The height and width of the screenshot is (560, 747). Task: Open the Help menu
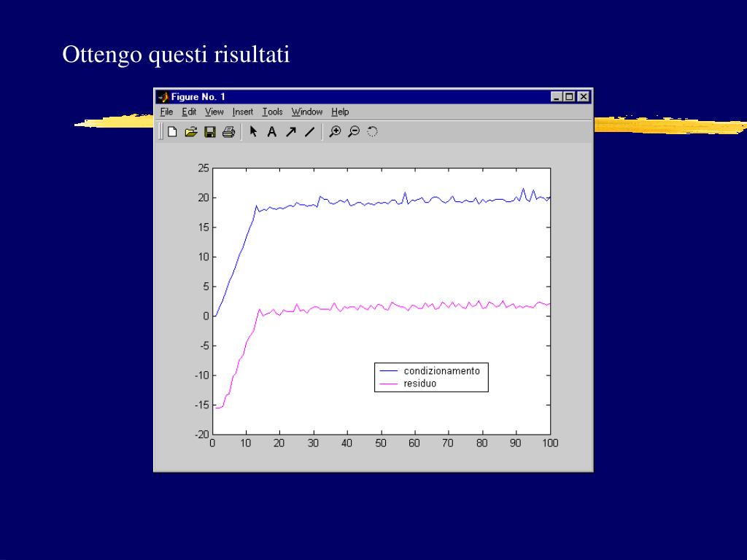tap(340, 112)
